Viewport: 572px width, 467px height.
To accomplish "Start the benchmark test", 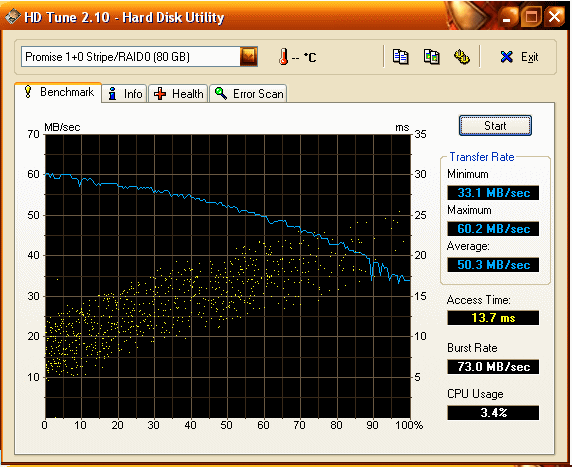I will 495,126.
